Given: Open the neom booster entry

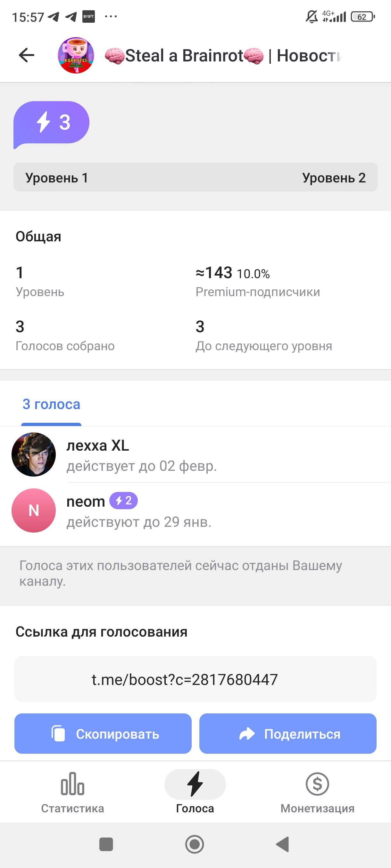Looking at the screenshot, I should click(x=203, y=511).
